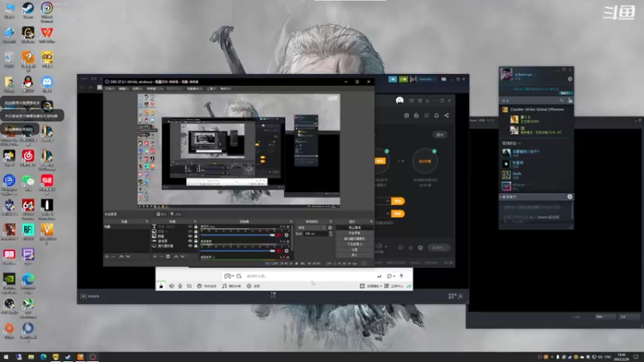Open the OBS icon on the Windows taskbar
Screen dimensions: 644x362
tap(93, 357)
